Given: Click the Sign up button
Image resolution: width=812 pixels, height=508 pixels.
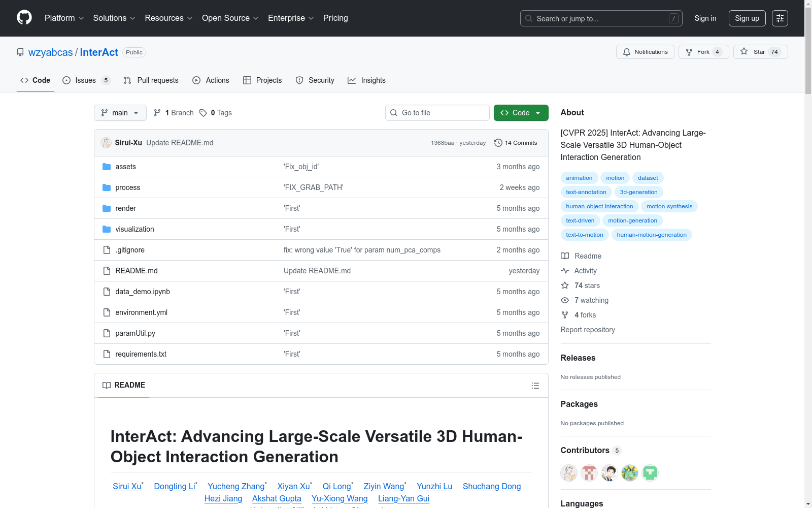Looking at the screenshot, I should coord(747,18).
